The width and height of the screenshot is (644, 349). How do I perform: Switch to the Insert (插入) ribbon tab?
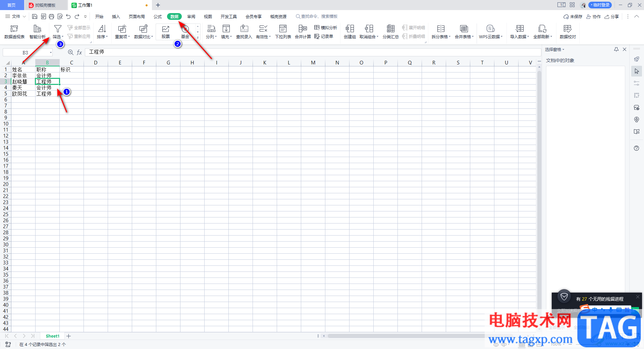click(116, 16)
